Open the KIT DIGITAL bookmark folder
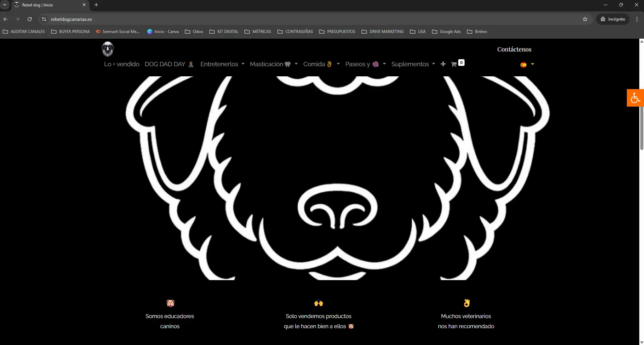This screenshot has width=644, height=345. (x=224, y=32)
